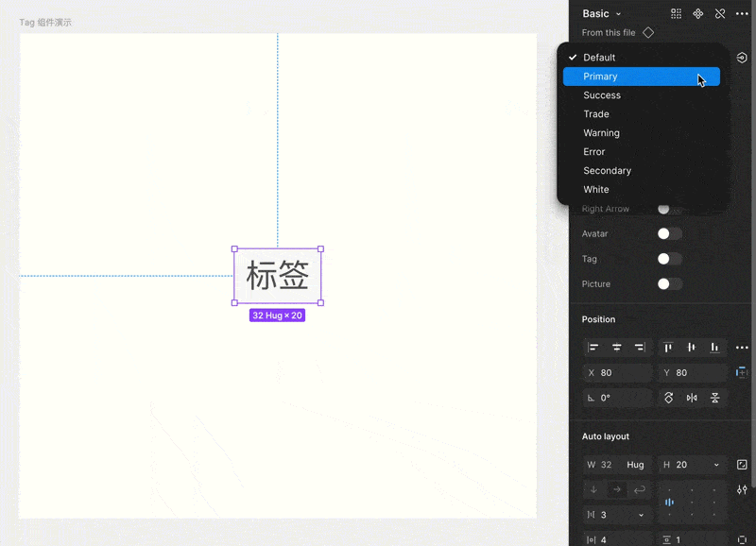The width and height of the screenshot is (756, 546).
Task: Set auto layout direction to wrap
Action: pos(640,489)
